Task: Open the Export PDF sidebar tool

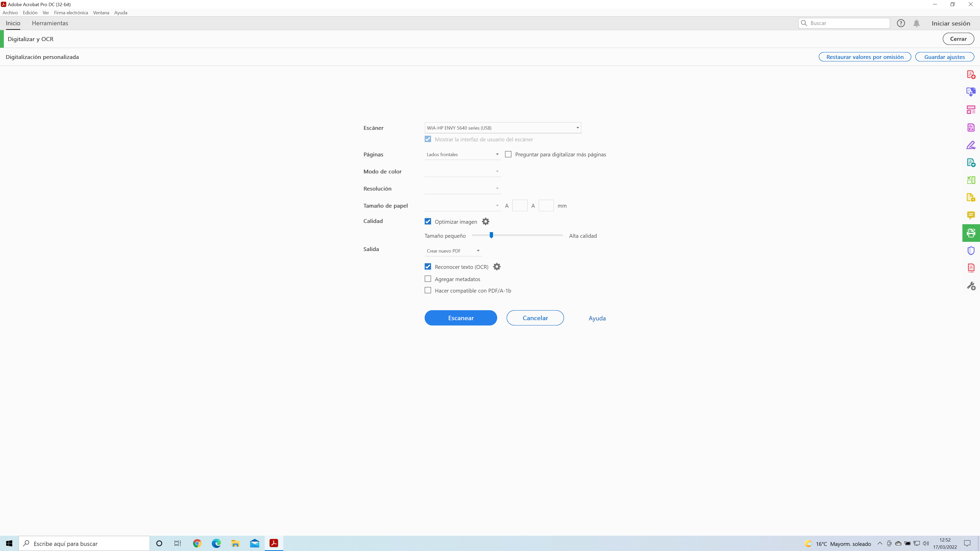Action: click(x=971, y=92)
